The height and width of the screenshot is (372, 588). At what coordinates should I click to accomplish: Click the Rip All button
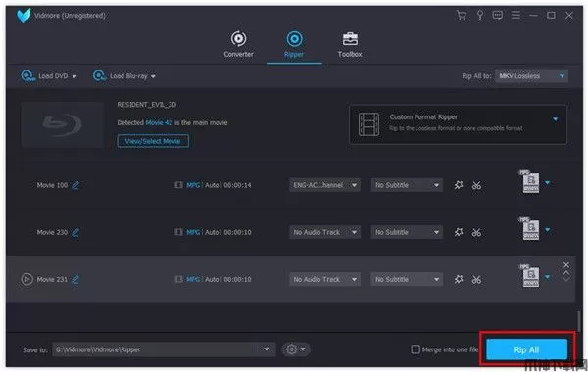coord(526,349)
